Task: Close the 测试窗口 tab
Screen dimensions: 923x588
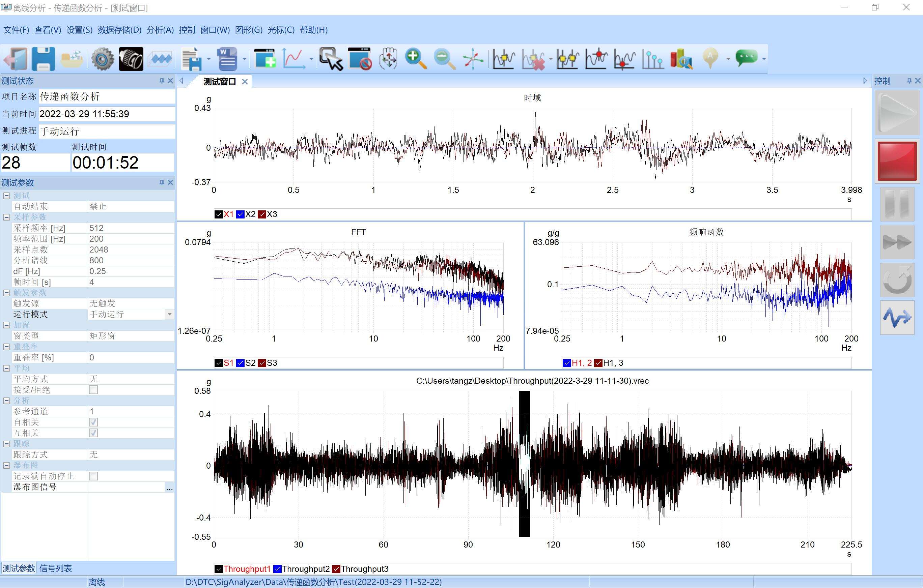Action: [x=245, y=82]
